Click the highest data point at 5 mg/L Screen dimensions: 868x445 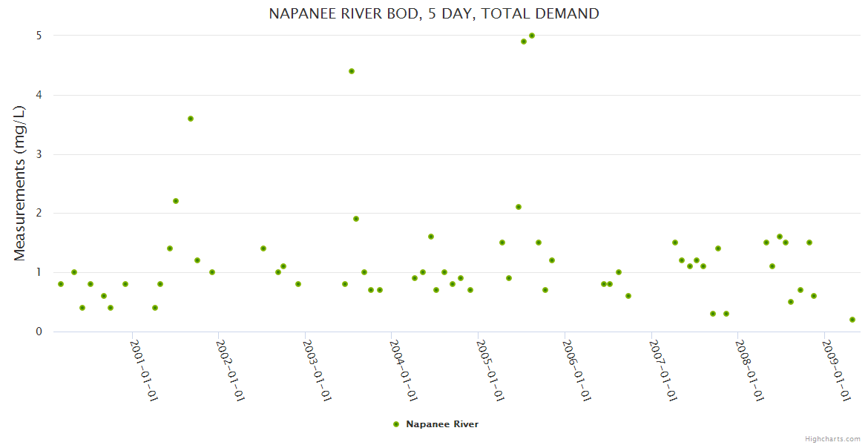tap(532, 36)
